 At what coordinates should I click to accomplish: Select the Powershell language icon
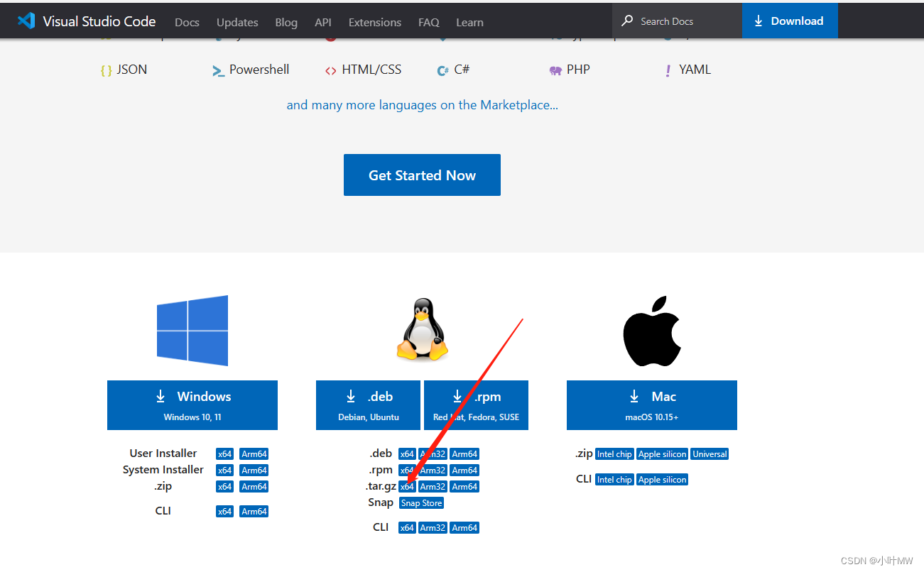coord(218,70)
